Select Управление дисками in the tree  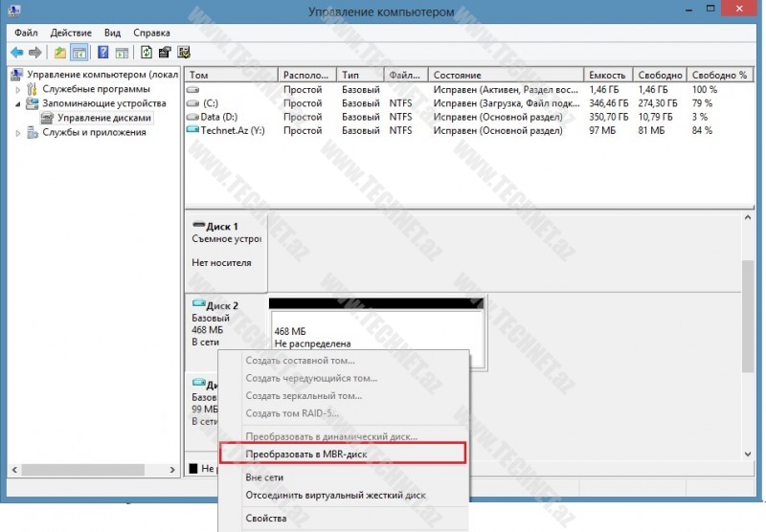point(104,118)
